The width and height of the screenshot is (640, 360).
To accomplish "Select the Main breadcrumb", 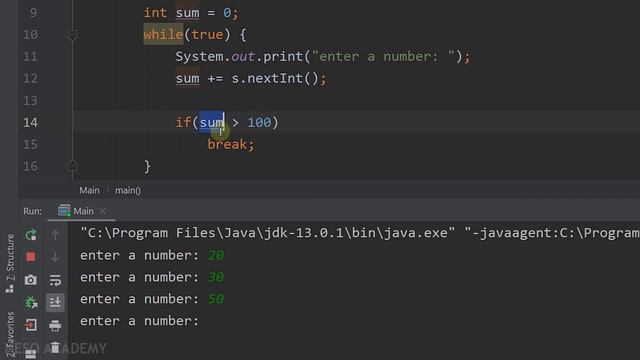I will click(x=89, y=190).
